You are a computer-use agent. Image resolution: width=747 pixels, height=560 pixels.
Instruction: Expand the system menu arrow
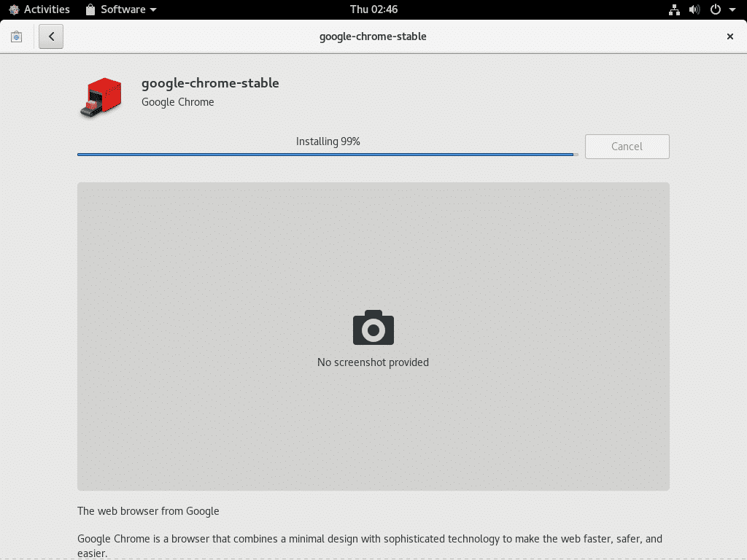click(732, 9)
